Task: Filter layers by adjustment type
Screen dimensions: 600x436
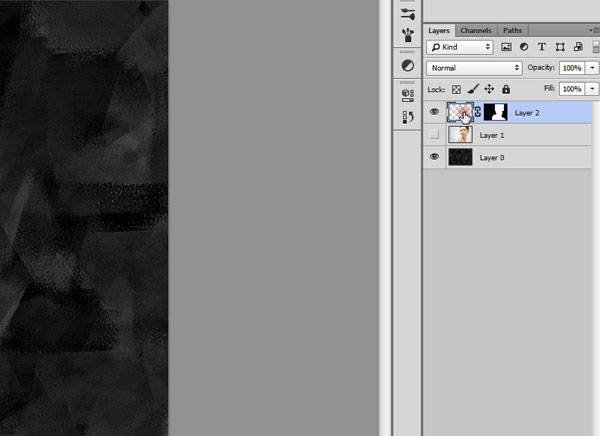Action: (x=524, y=47)
